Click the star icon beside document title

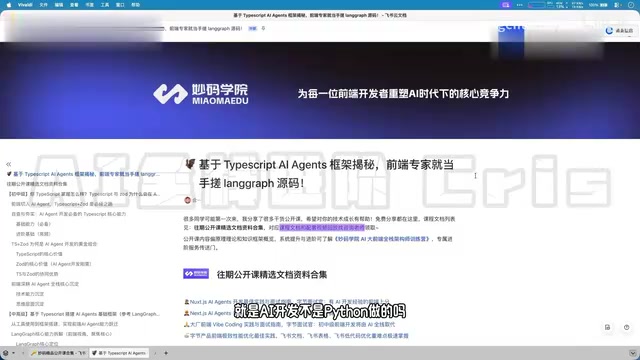[x=263, y=28]
